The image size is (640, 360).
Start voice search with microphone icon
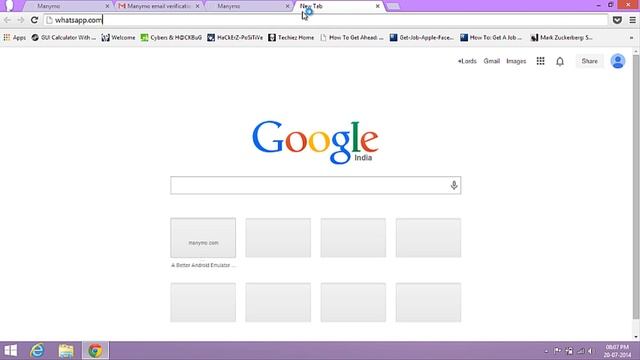454,185
